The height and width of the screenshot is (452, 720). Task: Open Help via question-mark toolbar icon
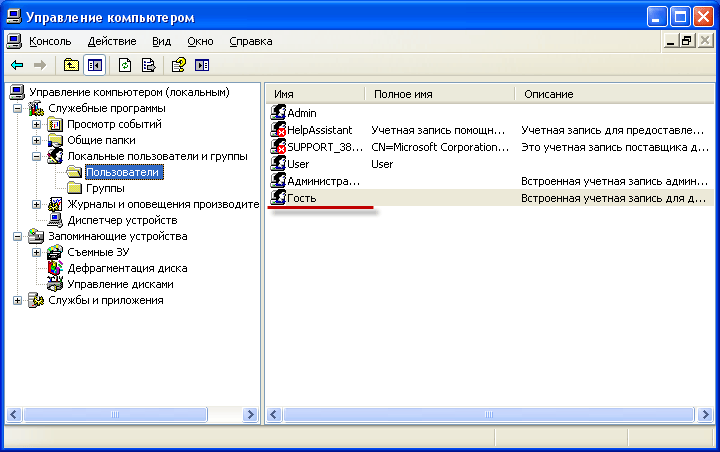point(179,65)
